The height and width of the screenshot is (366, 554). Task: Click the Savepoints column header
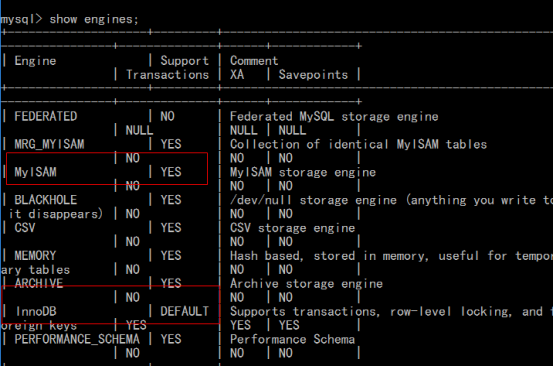tap(313, 75)
